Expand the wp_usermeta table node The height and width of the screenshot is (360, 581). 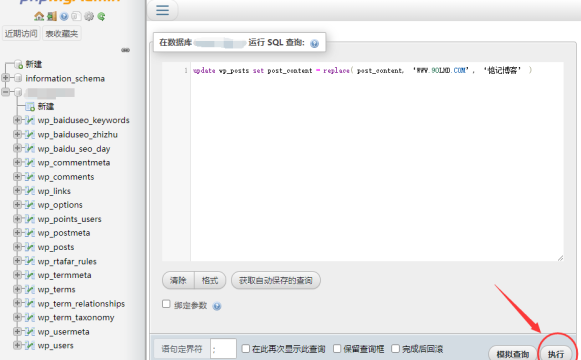[17, 331]
